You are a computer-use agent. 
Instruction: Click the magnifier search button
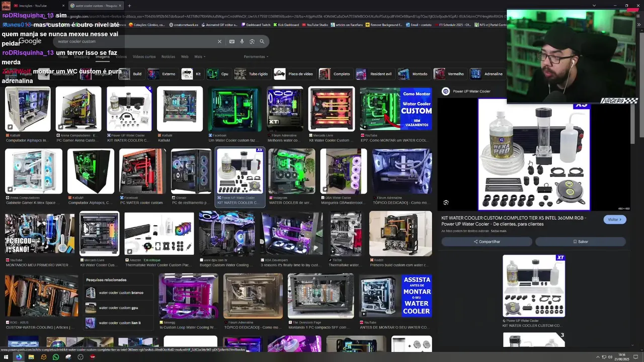tap(262, 42)
